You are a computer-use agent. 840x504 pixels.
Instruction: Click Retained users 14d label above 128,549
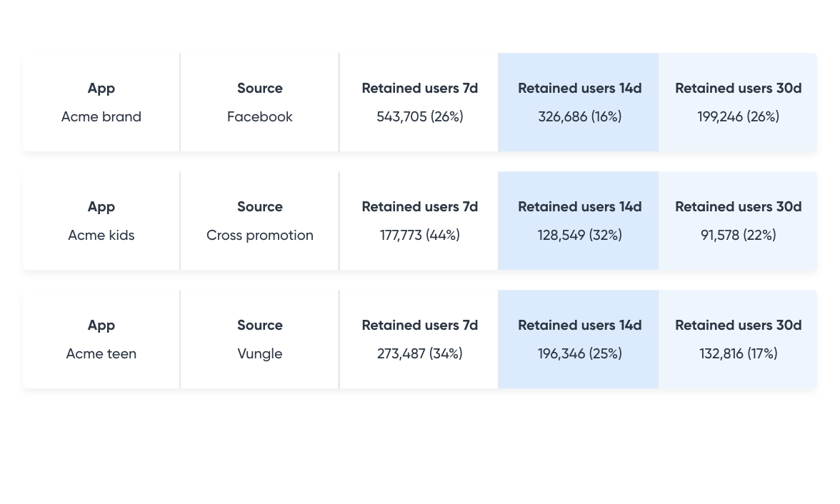580,207
